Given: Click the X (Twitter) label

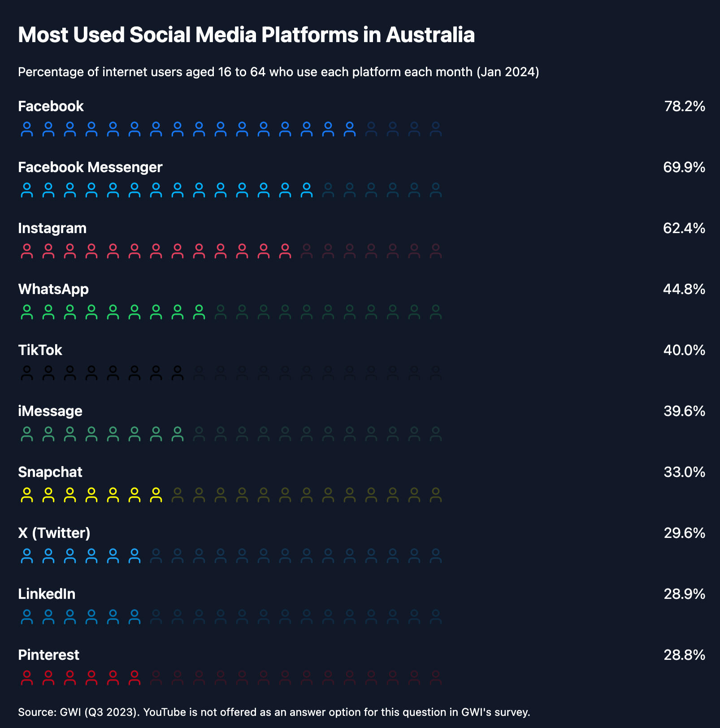Looking at the screenshot, I should [x=54, y=533].
